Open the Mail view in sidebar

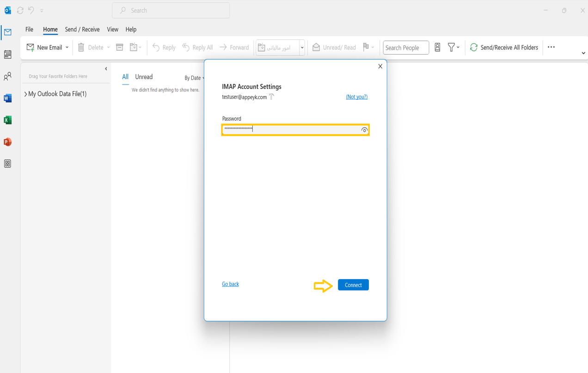[x=8, y=32]
